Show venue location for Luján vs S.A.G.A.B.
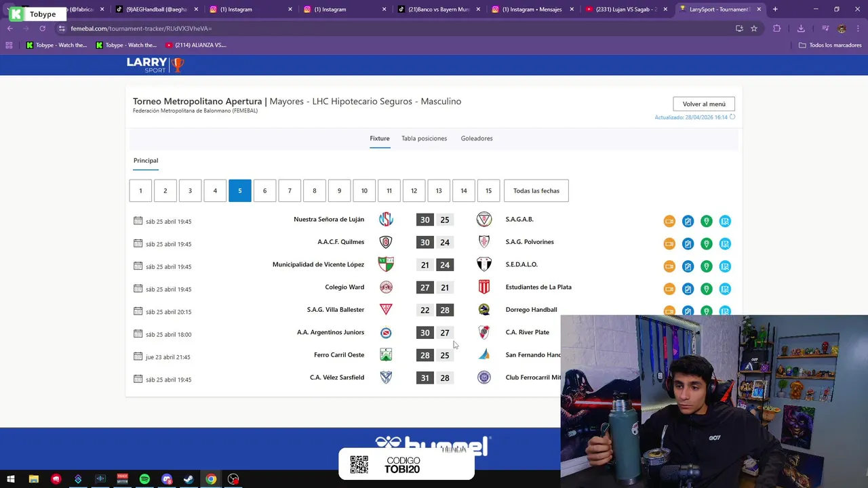This screenshot has width=868, height=488. 706,221
